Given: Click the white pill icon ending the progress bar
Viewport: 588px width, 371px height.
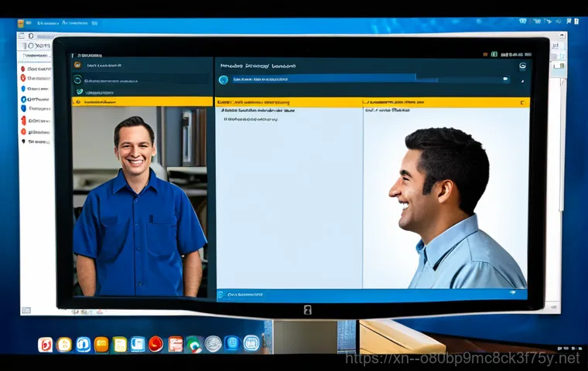Looking at the screenshot, I should 505,79.
